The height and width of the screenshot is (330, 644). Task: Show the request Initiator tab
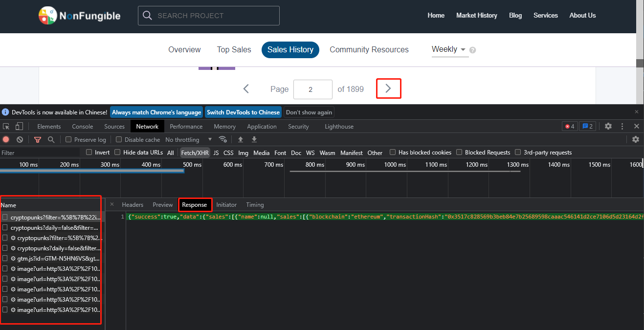click(226, 205)
